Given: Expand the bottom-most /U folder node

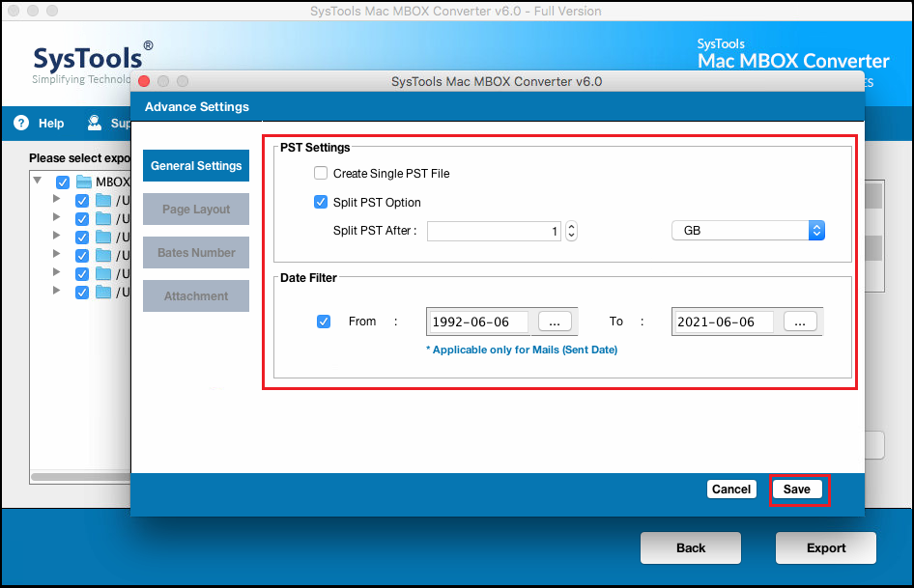Looking at the screenshot, I should 57,291.
